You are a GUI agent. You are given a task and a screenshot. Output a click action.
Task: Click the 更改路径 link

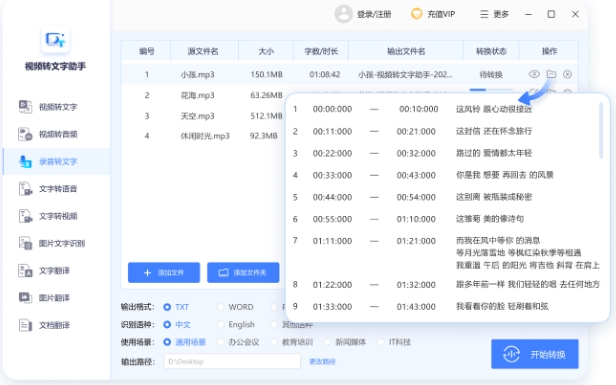click(x=322, y=361)
